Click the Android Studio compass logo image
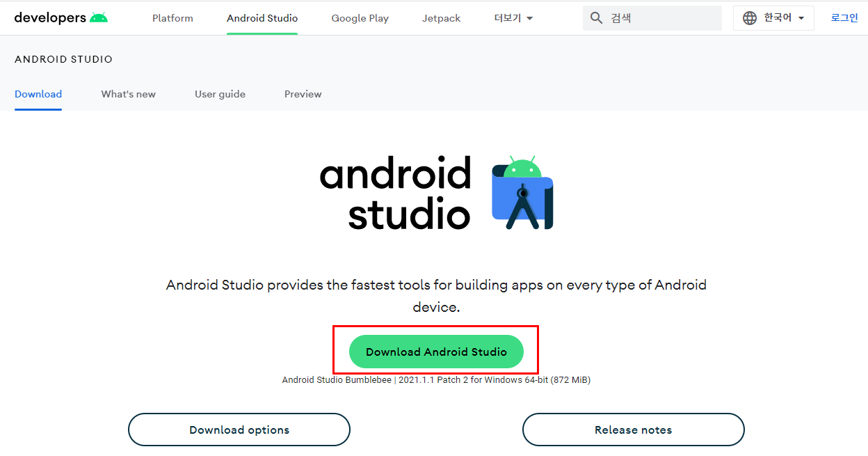Viewport: 868px width, 456px height. 522,193
